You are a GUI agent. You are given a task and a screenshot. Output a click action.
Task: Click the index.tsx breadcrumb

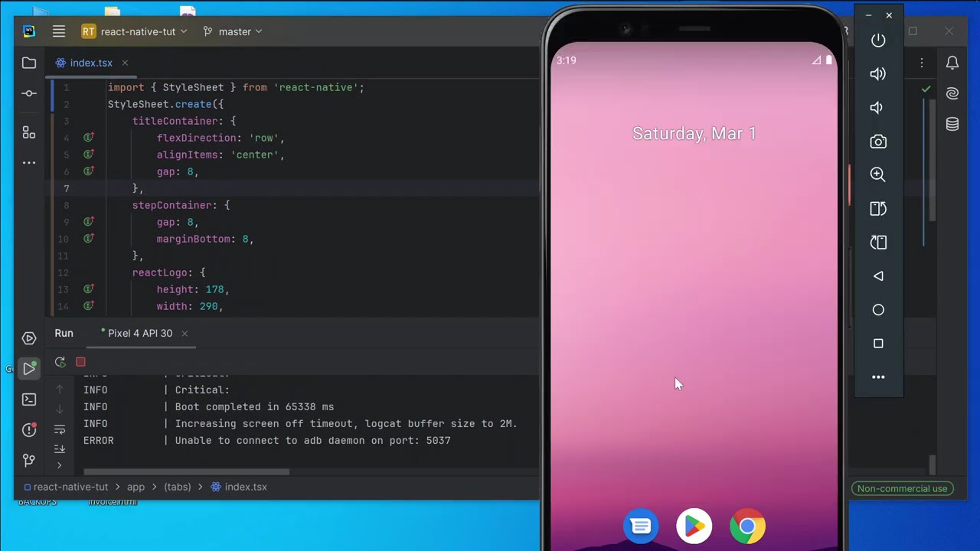[239, 487]
